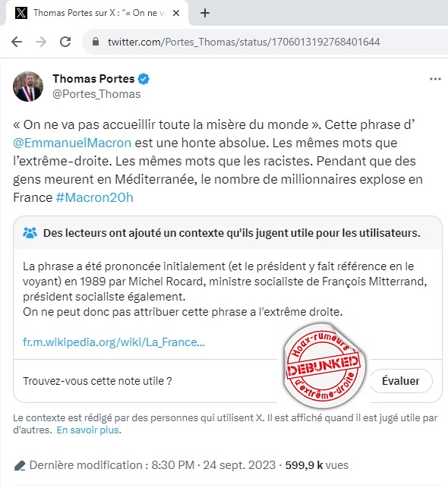Click the address bar URL field
448x488 pixels.
[x=244, y=42]
